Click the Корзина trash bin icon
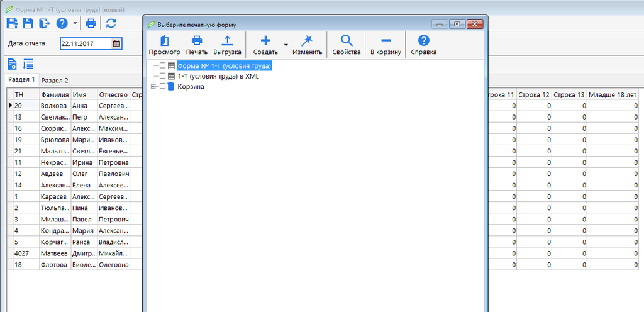The image size is (644, 312). point(171,86)
